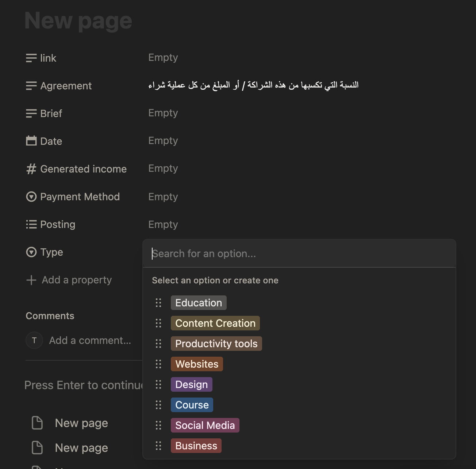Type in Search for an option field
Screen dimensions: 476x469
click(x=299, y=254)
